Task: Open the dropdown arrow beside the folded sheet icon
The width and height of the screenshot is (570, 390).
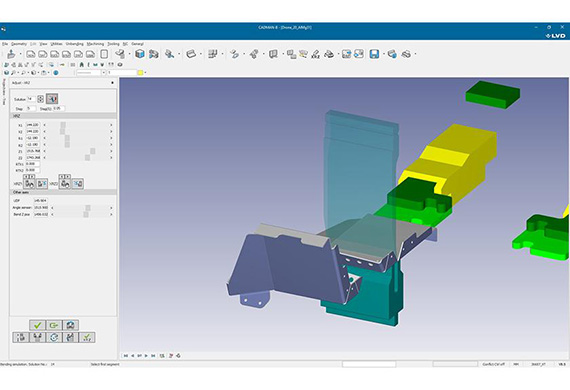Action: pyautogui.click(x=201, y=54)
